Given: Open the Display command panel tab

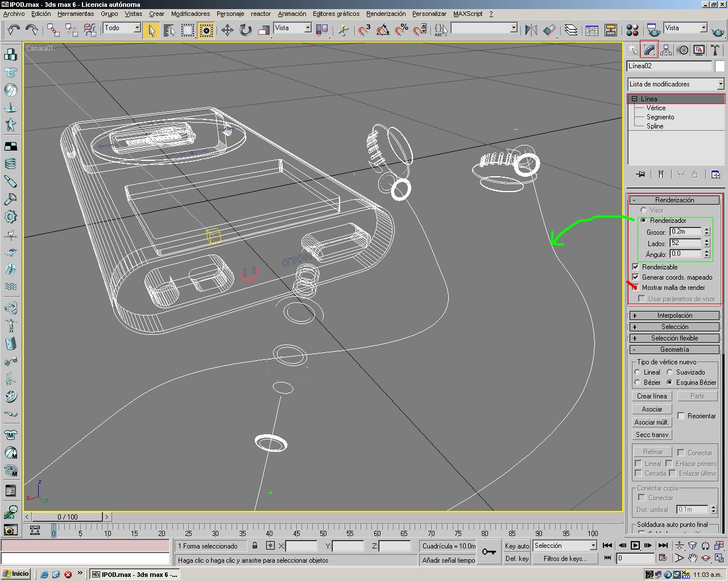Looking at the screenshot, I should [x=699, y=51].
